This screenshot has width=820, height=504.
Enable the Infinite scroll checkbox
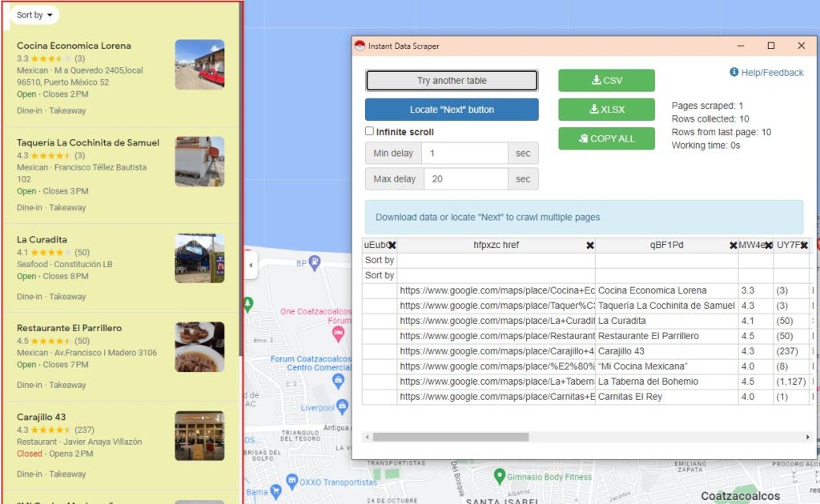(x=370, y=131)
